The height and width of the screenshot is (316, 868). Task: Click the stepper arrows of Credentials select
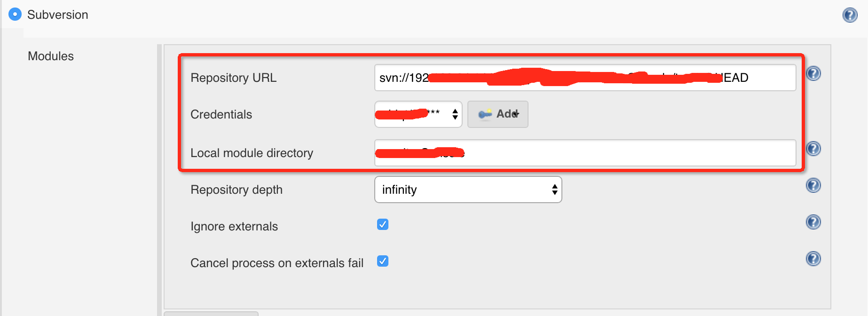coord(455,114)
